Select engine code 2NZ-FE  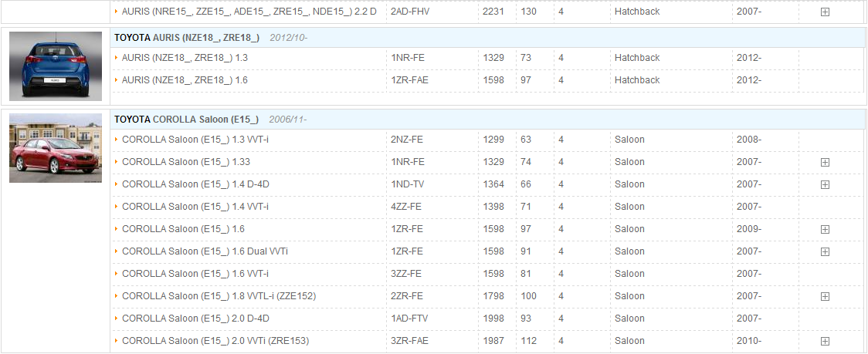pos(407,140)
